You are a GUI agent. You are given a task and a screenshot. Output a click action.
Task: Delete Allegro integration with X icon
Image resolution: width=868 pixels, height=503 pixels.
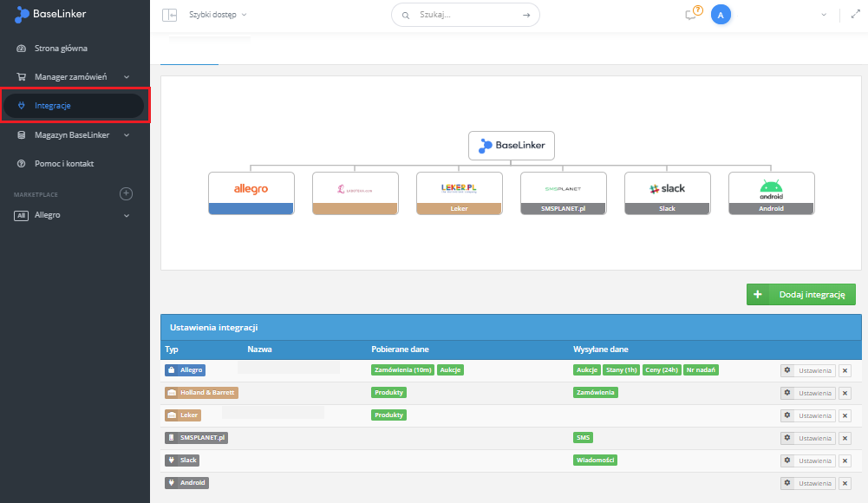pos(845,371)
